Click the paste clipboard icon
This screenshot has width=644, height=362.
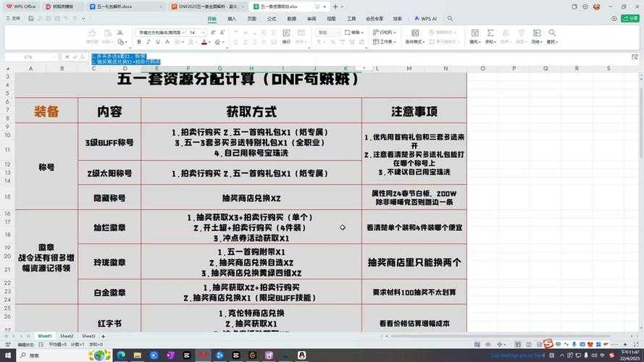click(108, 33)
